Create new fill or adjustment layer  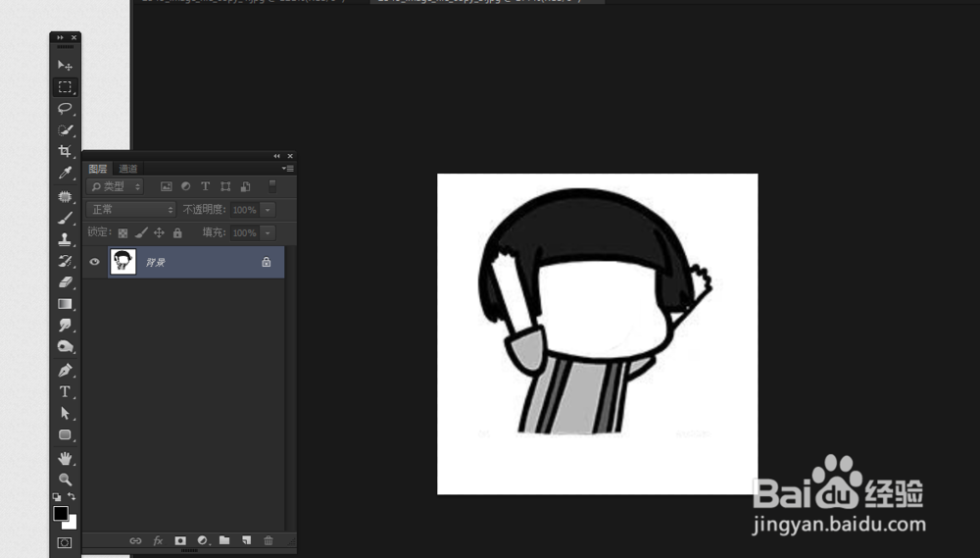tap(203, 540)
